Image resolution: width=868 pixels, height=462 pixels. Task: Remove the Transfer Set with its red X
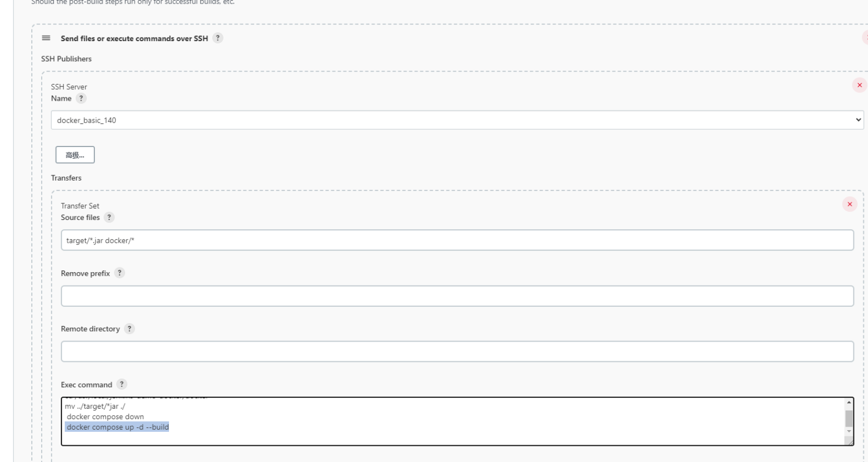849,204
